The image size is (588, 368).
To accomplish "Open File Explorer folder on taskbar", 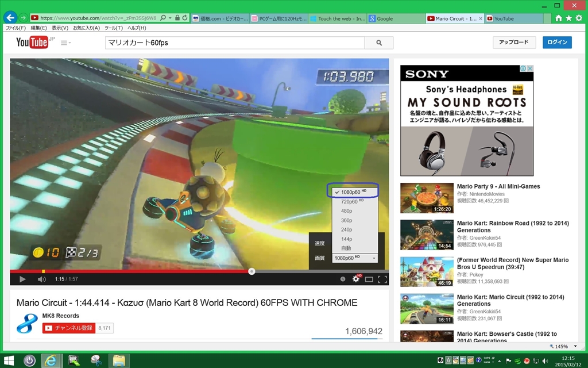I will 119,361.
